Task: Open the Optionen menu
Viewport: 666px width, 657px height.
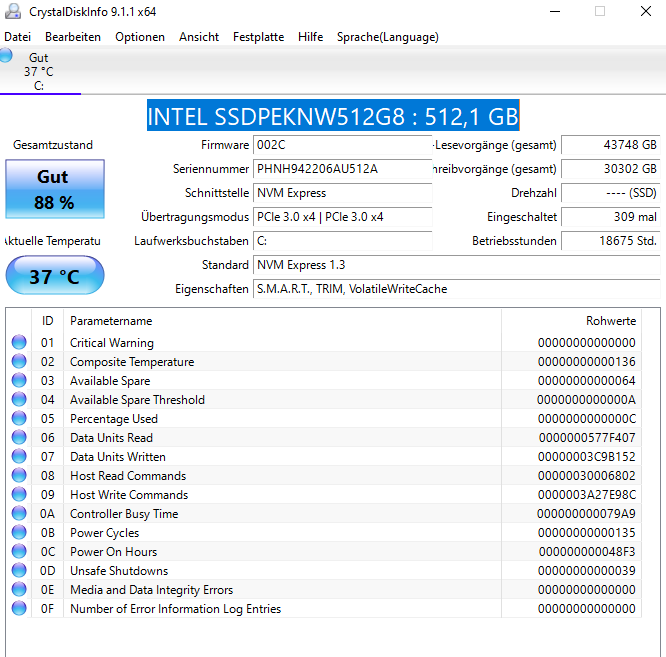Action: click(140, 37)
